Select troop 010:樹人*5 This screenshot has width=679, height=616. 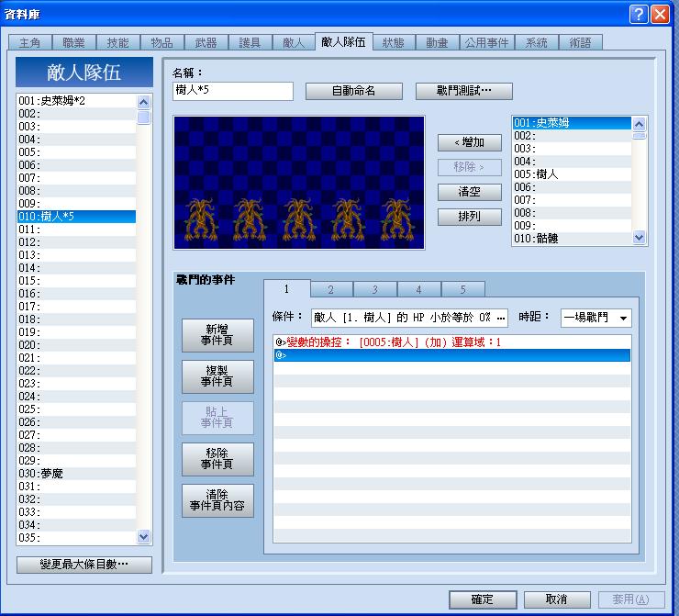tap(77, 217)
